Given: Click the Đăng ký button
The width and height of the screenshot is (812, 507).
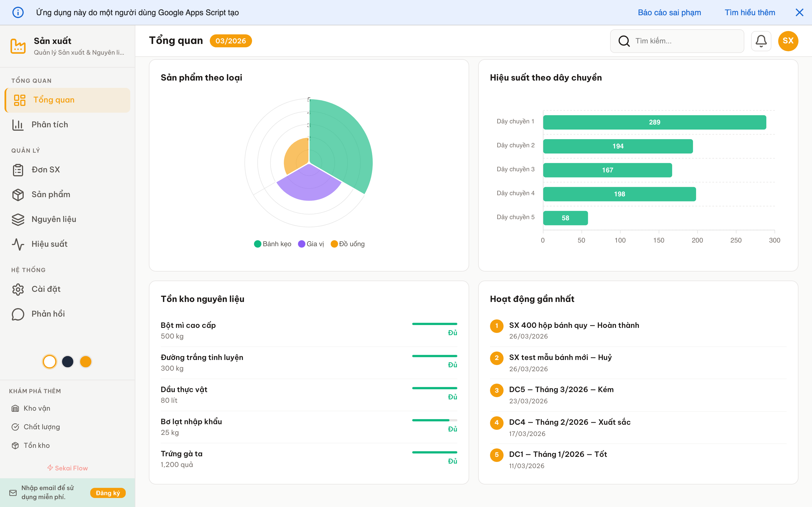Looking at the screenshot, I should [x=108, y=493].
